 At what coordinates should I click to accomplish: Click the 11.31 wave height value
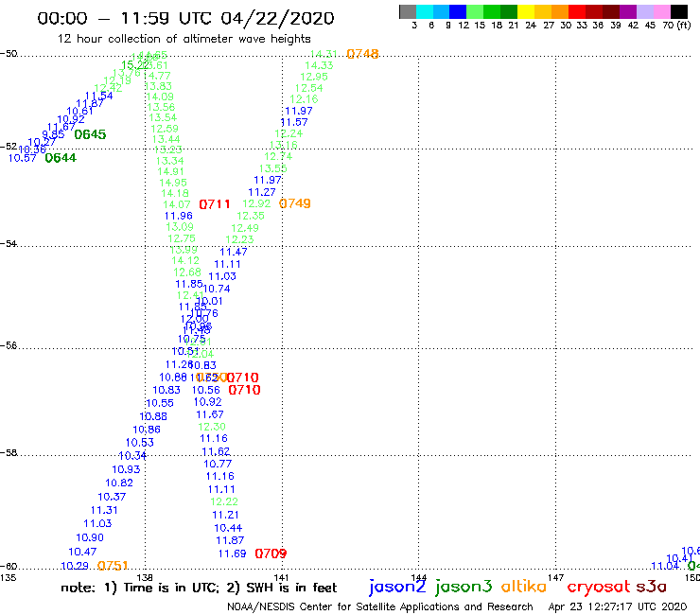(x=104, y=511)
